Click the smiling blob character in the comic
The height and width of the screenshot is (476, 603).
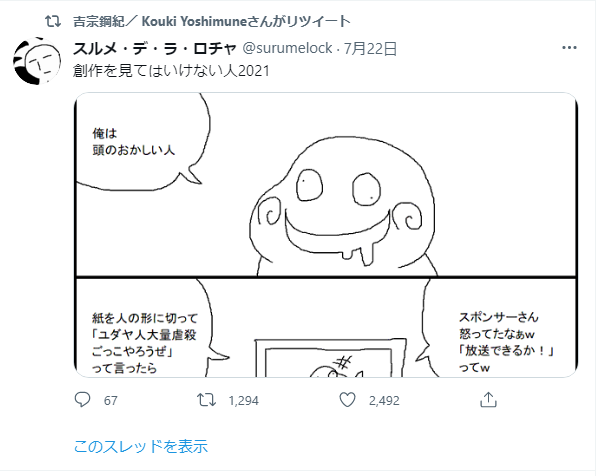(x=342, y=206)
